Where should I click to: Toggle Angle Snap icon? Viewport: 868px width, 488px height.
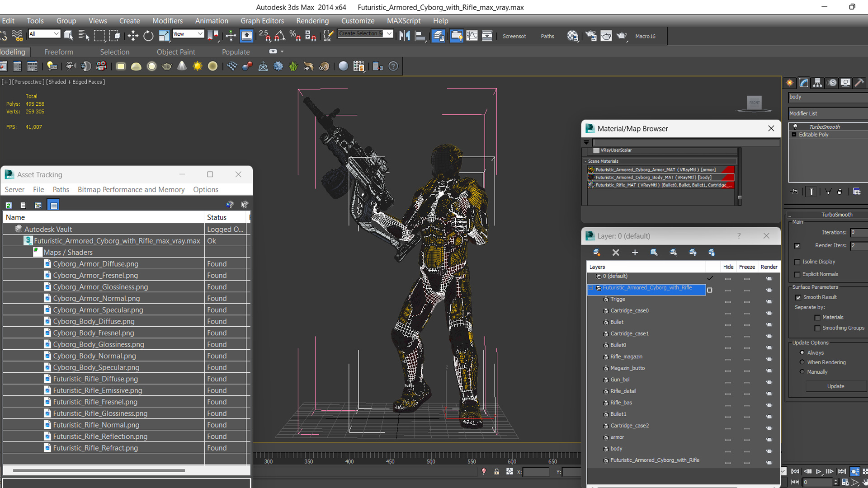pyautogui.click(x=280, y=36)
